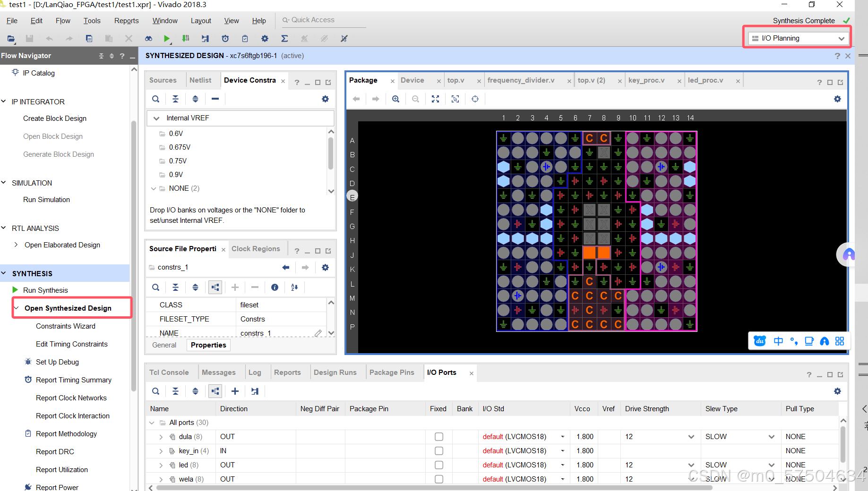868x491 pixels.
Task: Switch to the Package Pins tab
Action: (x=392, y=372)
